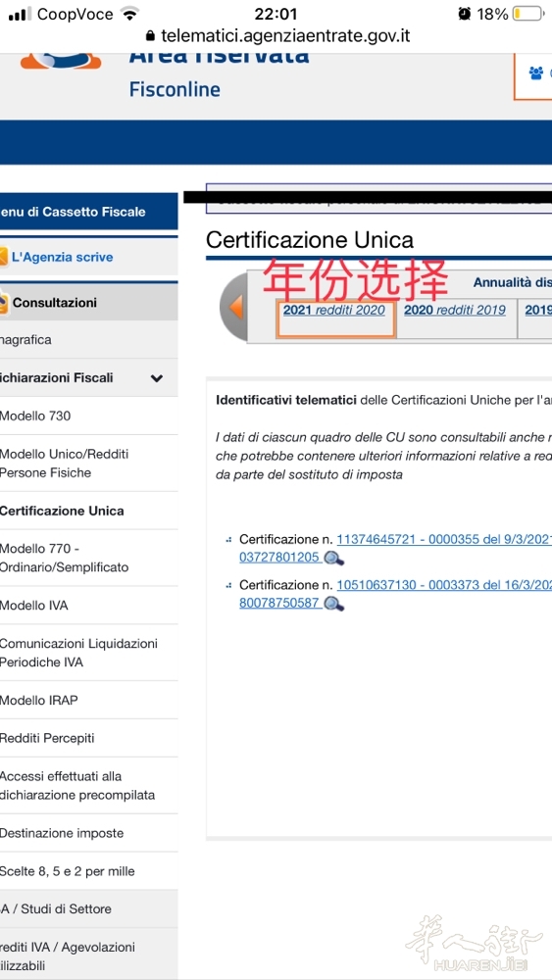This screenshot has width=552, height=980.
Task: Open Destinazione imposte menu entry
Action: coord(89,833)
